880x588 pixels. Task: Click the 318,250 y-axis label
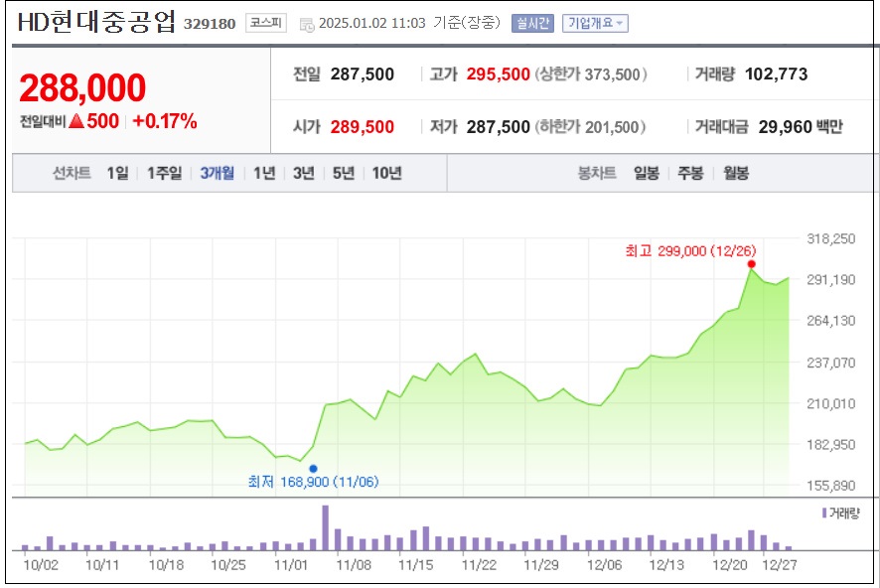coord(830,238)
